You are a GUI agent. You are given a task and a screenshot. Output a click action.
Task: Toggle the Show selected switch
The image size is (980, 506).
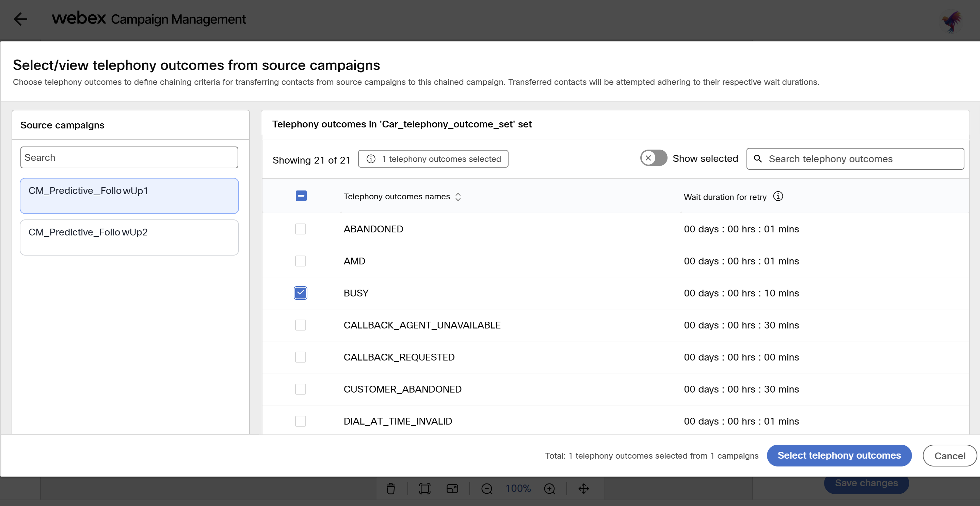tap(653, 158)
